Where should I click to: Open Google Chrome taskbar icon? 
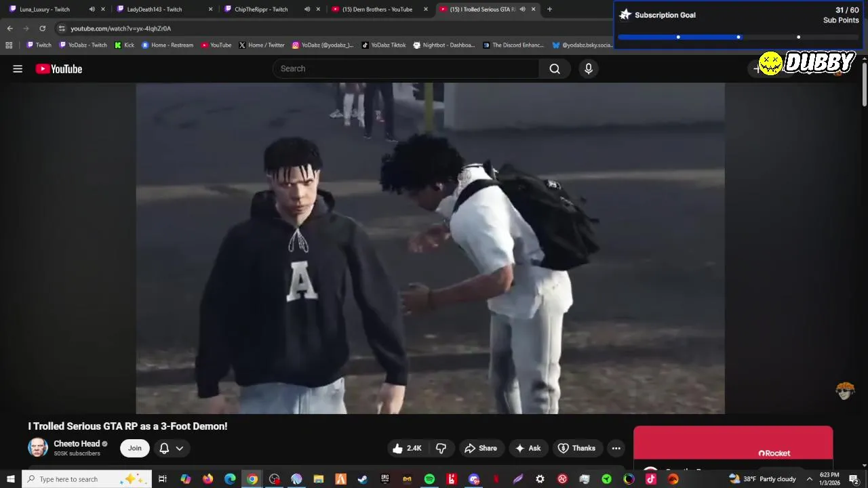(x=252, y=479)
